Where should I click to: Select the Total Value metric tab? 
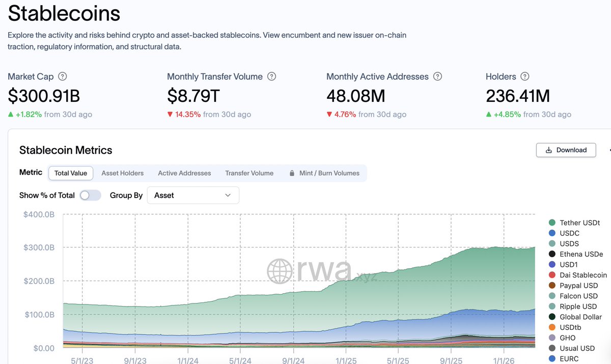click(71, 173)
